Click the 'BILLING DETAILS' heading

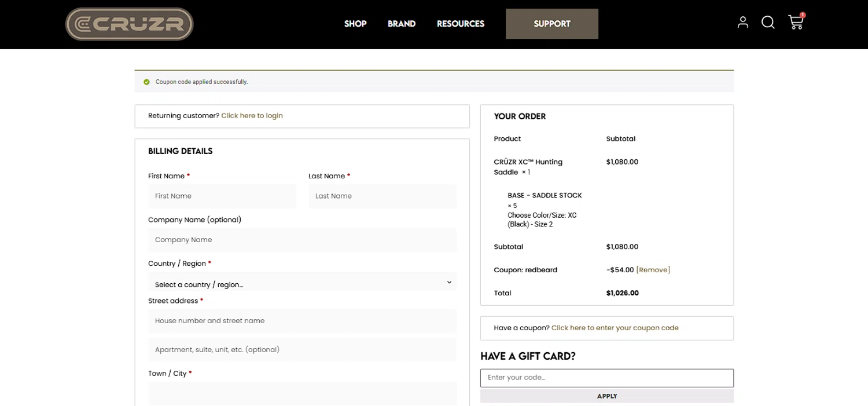click(x=180, y=151)
